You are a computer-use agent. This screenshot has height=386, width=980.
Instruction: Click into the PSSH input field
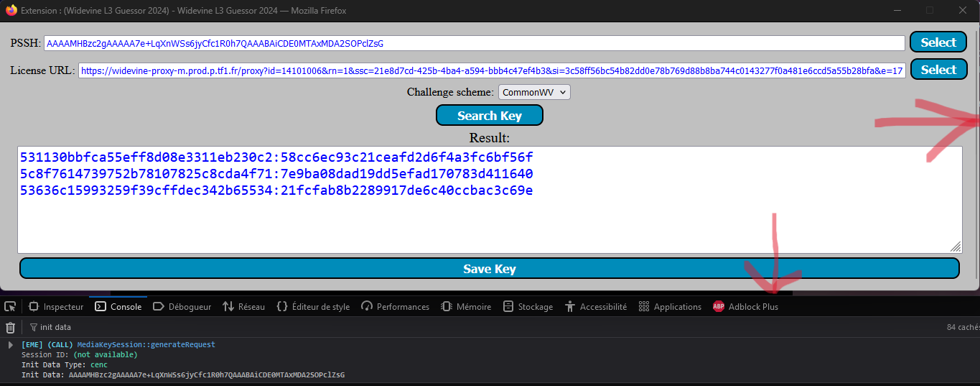[474, 43]
